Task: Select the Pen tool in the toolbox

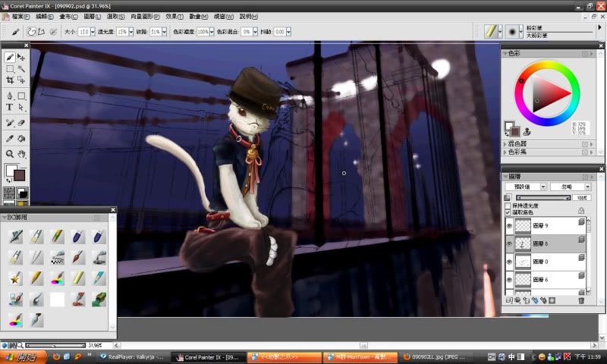Action: point(10,96)
